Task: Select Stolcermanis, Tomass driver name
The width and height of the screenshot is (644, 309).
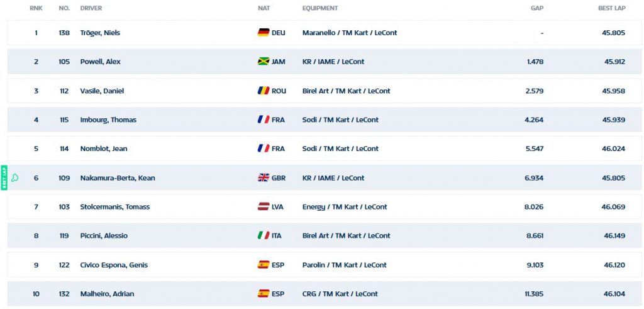Action: tap(114, 206)
